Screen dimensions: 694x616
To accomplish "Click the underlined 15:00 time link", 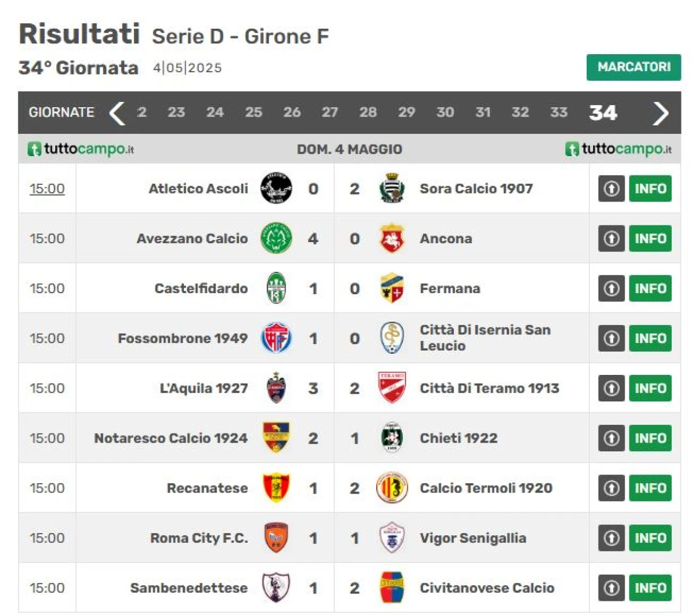I will pos(47,189).
